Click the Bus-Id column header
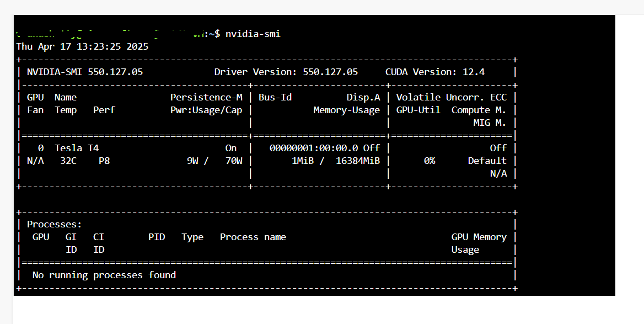This screenshot has height=324, width=644. (275, 98)
